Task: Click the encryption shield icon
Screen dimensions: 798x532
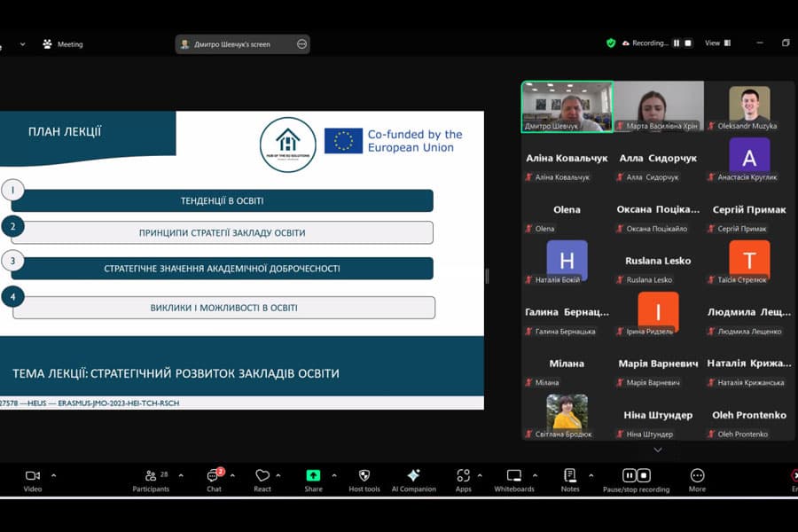Action: (x=611, y=43)
